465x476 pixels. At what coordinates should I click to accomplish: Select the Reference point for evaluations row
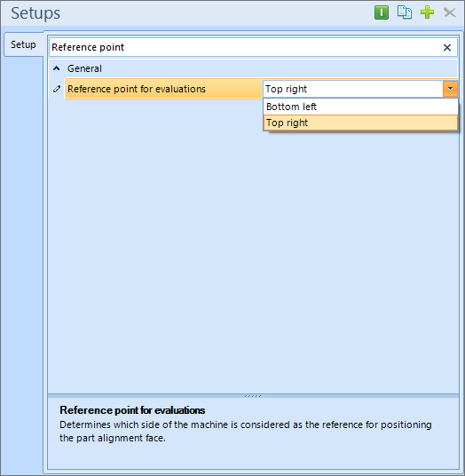coord(163,89)
